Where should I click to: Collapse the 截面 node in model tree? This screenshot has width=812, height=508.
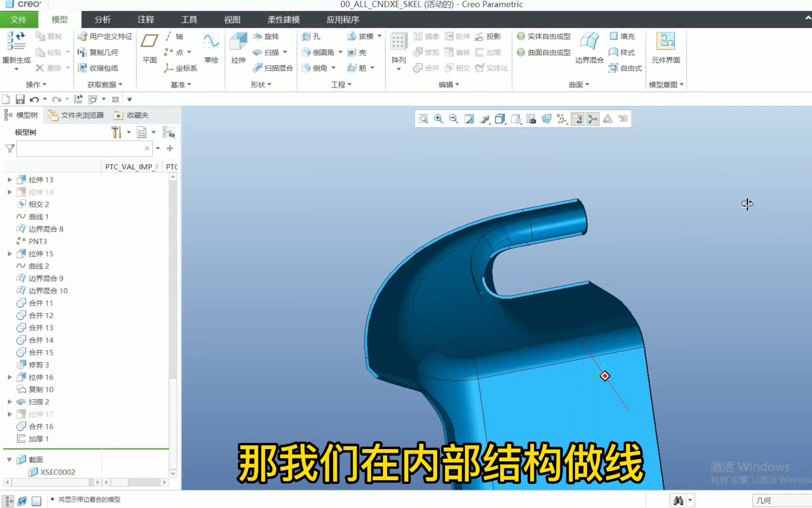pos(9,459)
